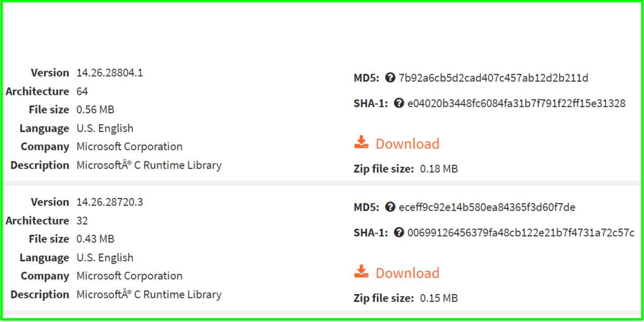Select the MD5 hash starting with eceff9c9
This screenshot has width=644, height=322.
(x=487, y=207)
